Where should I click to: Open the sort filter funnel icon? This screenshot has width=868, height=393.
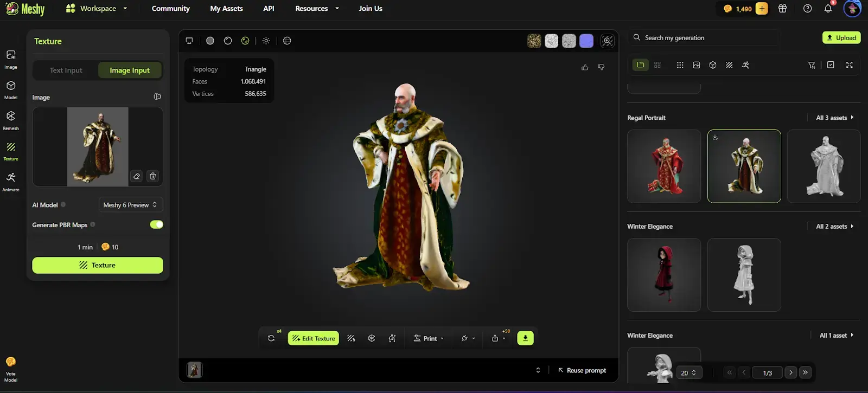click(812, 65)
